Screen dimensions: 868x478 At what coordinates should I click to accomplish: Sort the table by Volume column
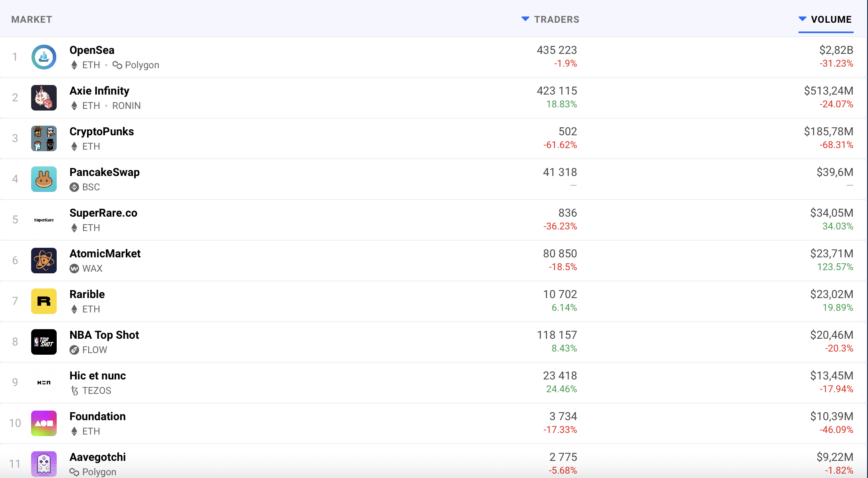tap(831, 20)
